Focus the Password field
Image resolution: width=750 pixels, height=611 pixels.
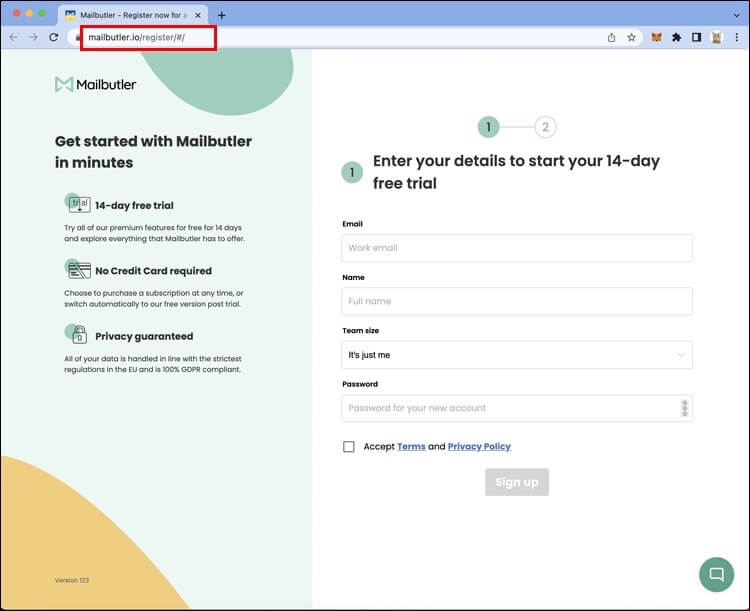pyautogui.click(x=517, y=408)
